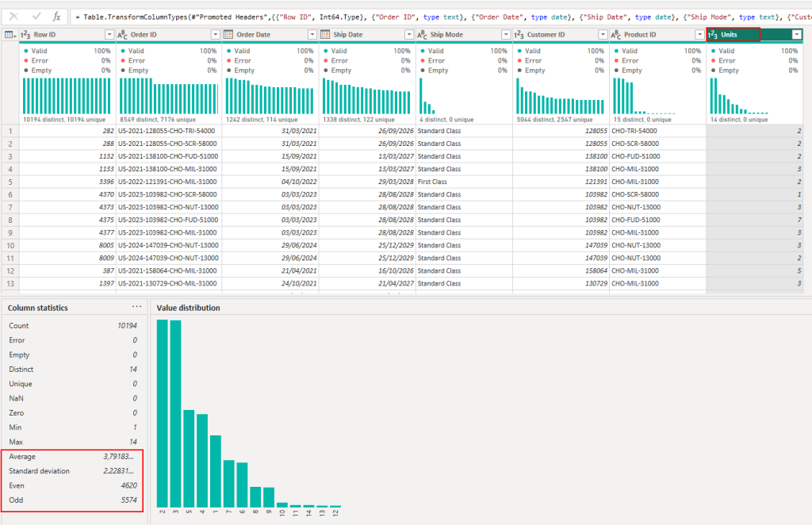Click the Average statistic row
Viewport: 812px width, 525px height.
pyautogui.click(x=72, y=457)
